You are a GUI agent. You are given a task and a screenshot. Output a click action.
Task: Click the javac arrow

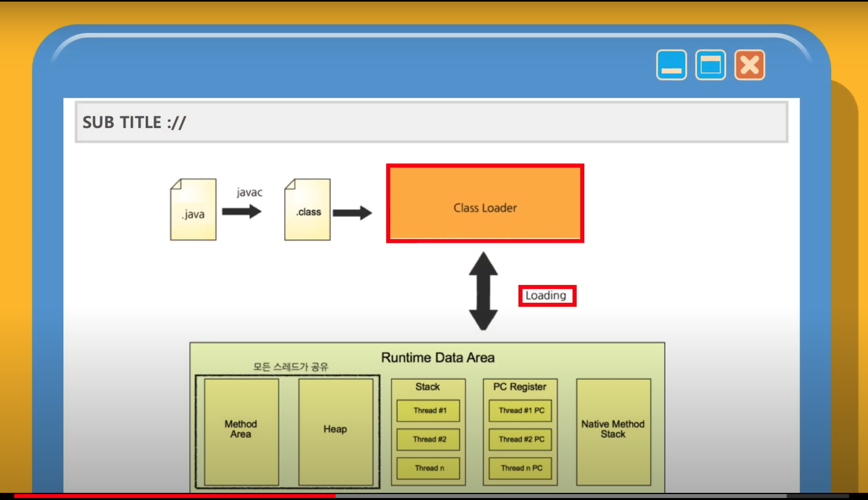tap(242, 211)
